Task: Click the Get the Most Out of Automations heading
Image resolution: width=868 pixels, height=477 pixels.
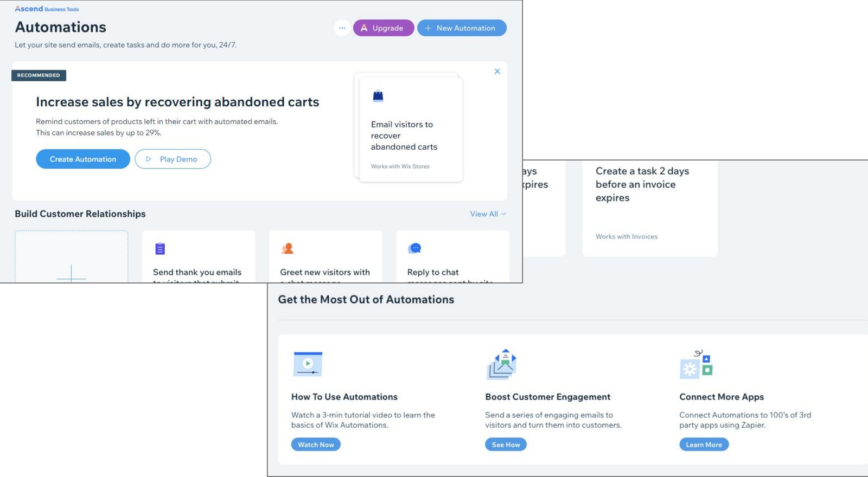Action: pyautogui.click(x=366, y=300)
